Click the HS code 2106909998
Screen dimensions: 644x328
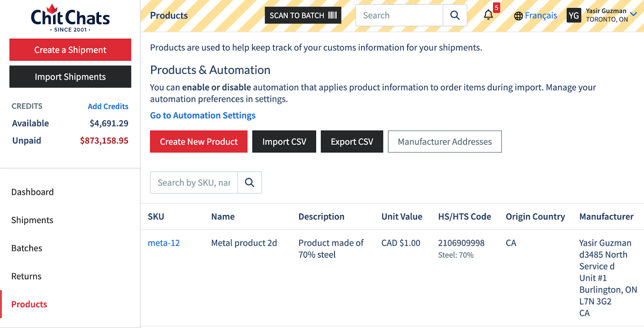click(461, 243)
